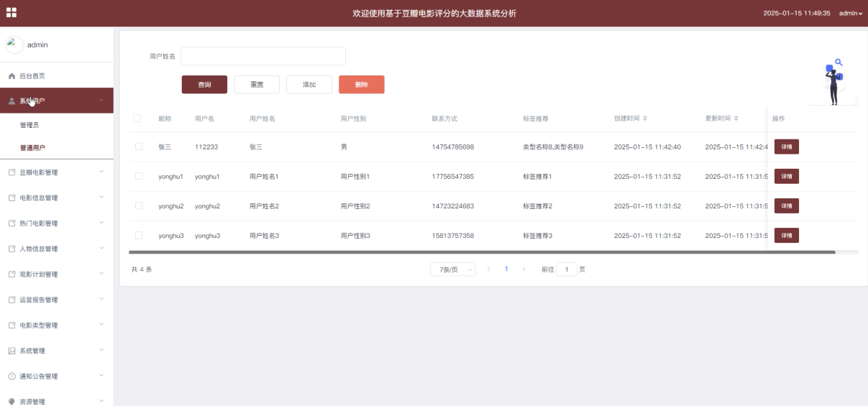
Task: Expand the 热门电影管理 chevron
Action: 101,223
